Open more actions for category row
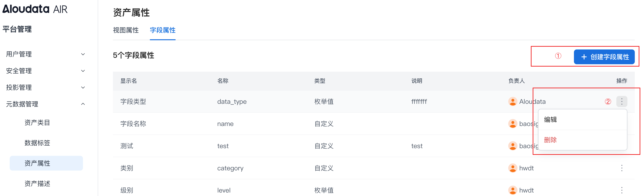This screenshot has height=196, width=644. pyautogui.click(x=621, y=168)
